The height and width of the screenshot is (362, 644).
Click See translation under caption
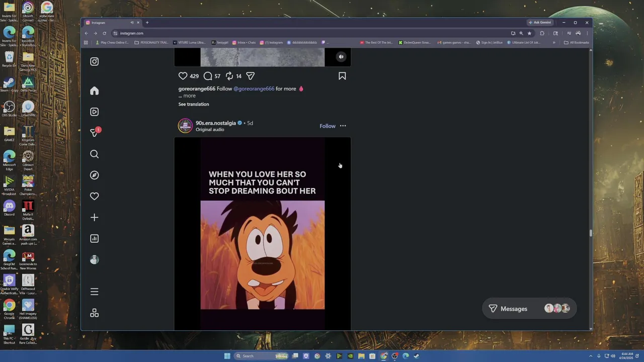(194, 104)
